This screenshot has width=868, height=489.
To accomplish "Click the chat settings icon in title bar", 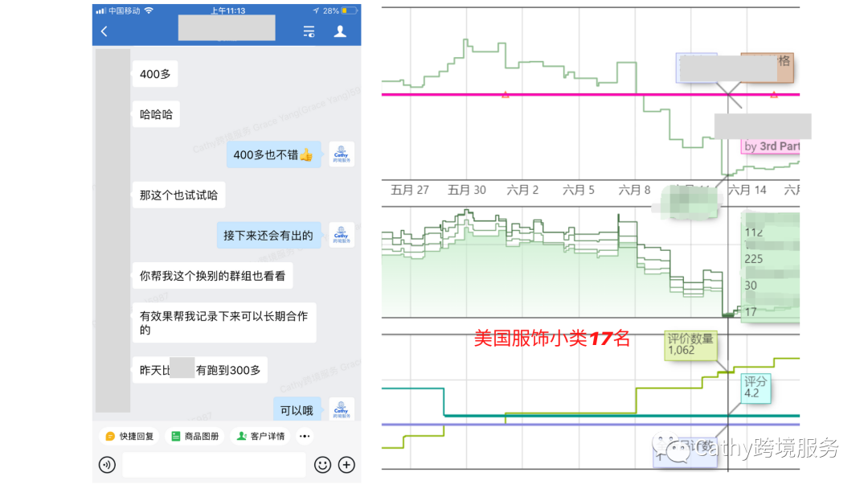I will tap(309, 30).
